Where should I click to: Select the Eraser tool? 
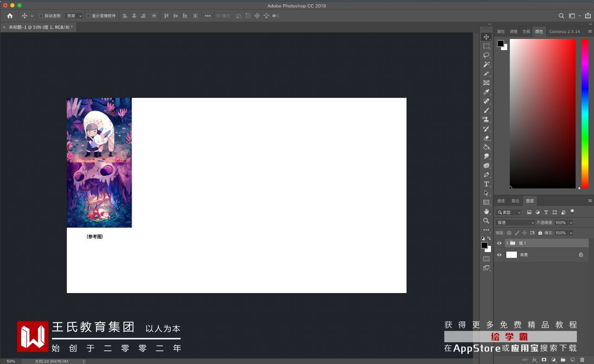click(x=486, y=138)
